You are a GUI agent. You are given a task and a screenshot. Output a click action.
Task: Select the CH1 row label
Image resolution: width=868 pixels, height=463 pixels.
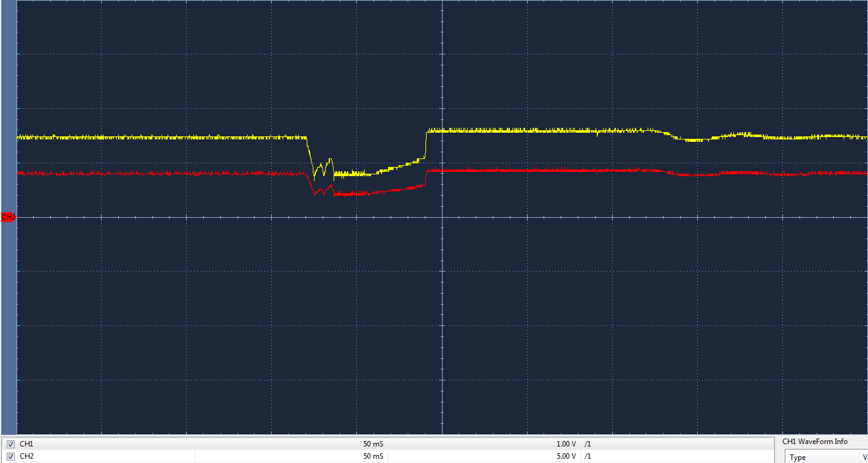27,444
